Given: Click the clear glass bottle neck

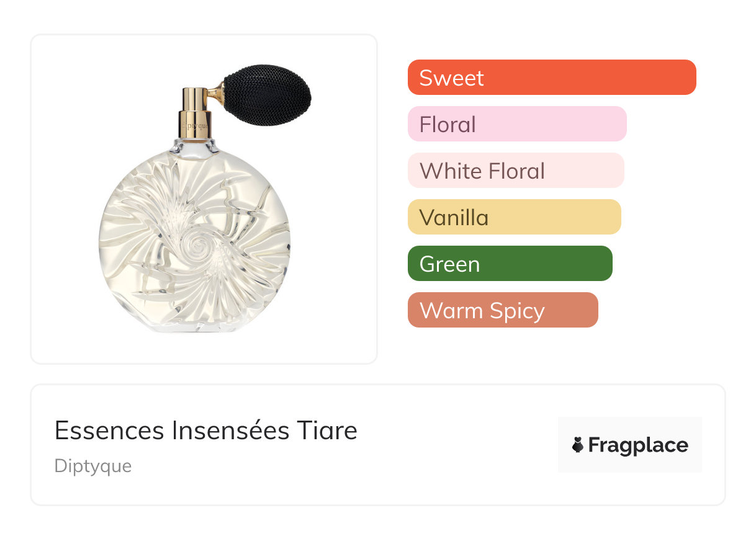Looking at the screenshot, I should tap(196, 146).
